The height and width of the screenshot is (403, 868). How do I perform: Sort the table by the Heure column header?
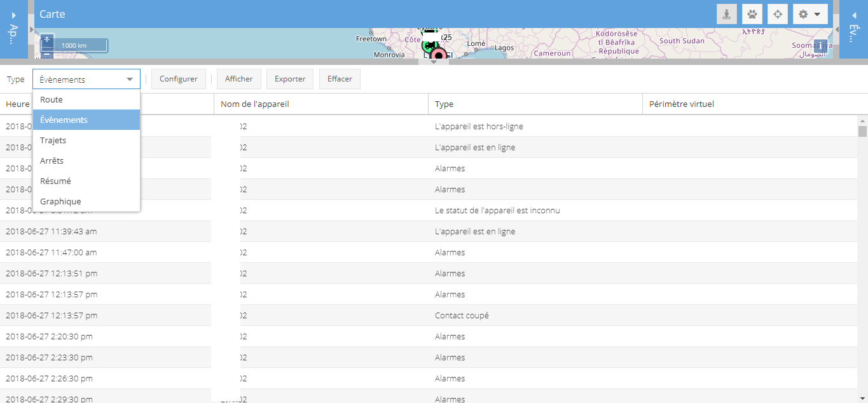(x=18, y=104)
